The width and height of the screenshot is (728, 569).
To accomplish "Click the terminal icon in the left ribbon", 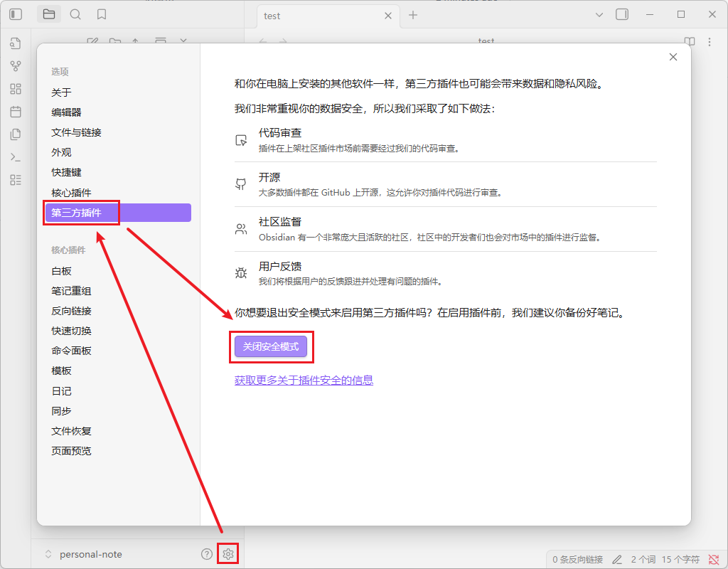I will (16, 157).
